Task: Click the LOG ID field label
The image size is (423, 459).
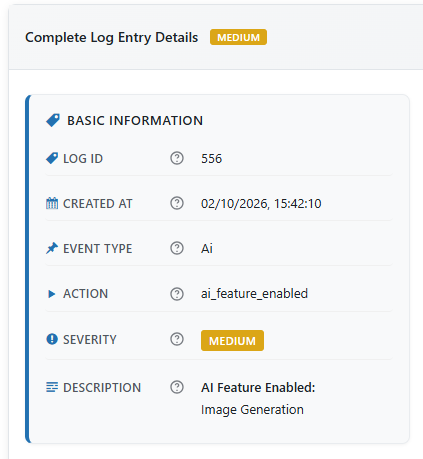Action: [83, 159]
